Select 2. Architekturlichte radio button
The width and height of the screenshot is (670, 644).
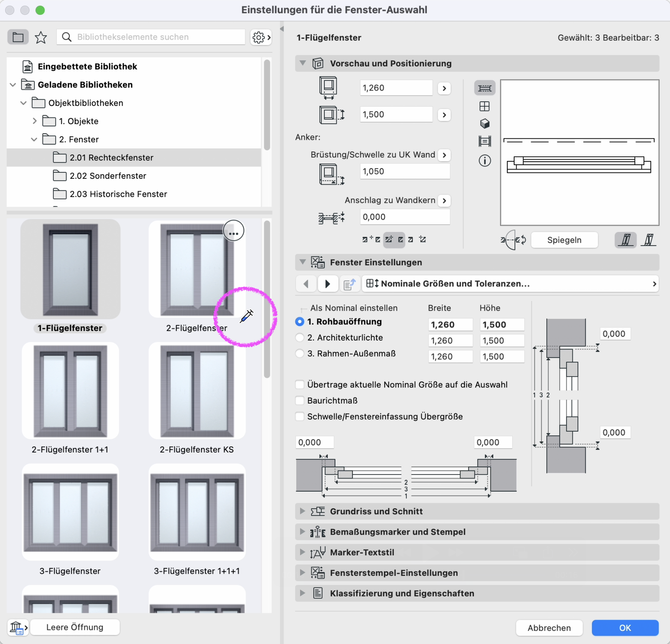[x=300, y=337]
